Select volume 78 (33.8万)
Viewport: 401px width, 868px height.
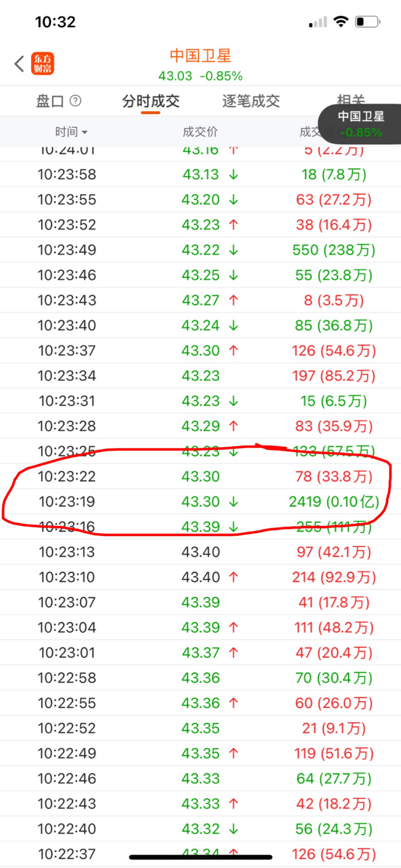pos(334,476)
